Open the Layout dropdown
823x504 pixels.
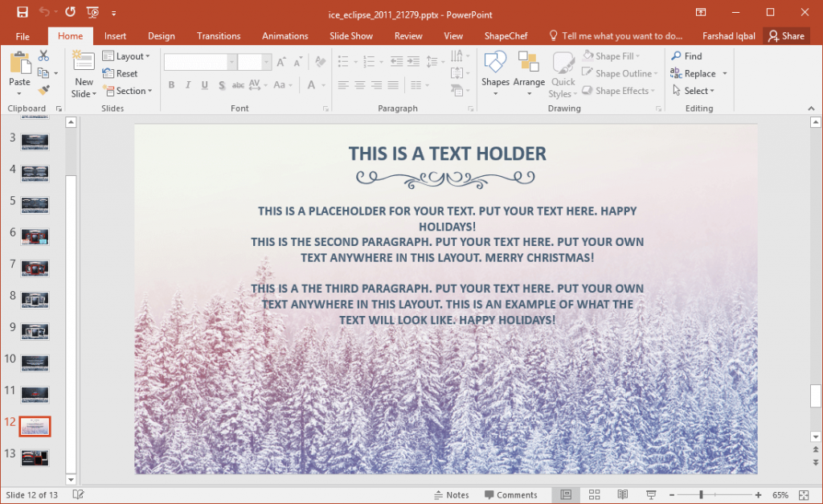[x=127, y=55]
